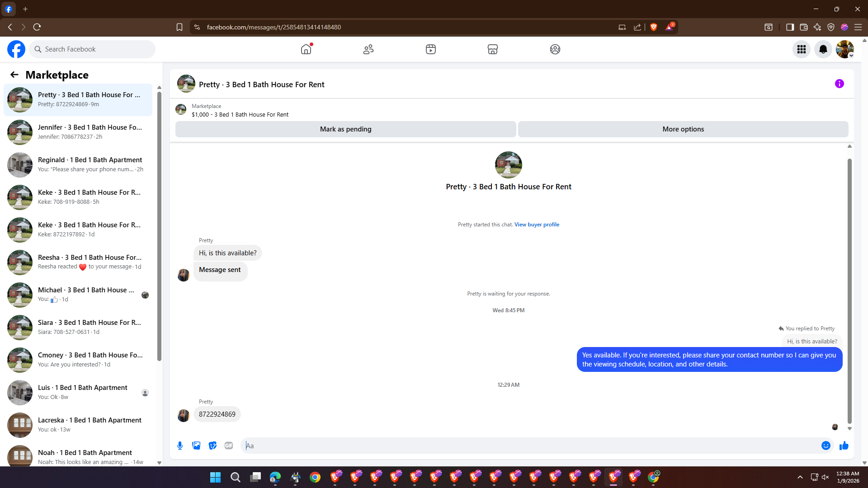
Task: Open Keke's chat with 708-919-8088
Action: 78,197
